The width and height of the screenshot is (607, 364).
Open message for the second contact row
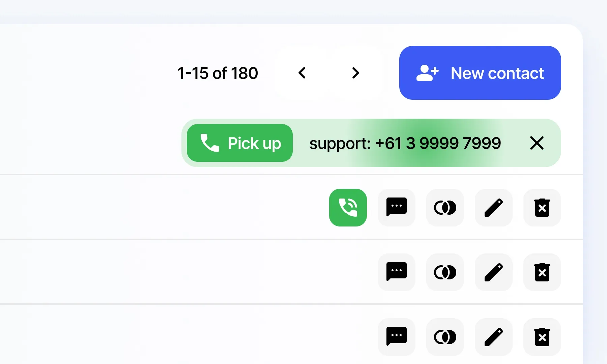(x=397, y=272)
